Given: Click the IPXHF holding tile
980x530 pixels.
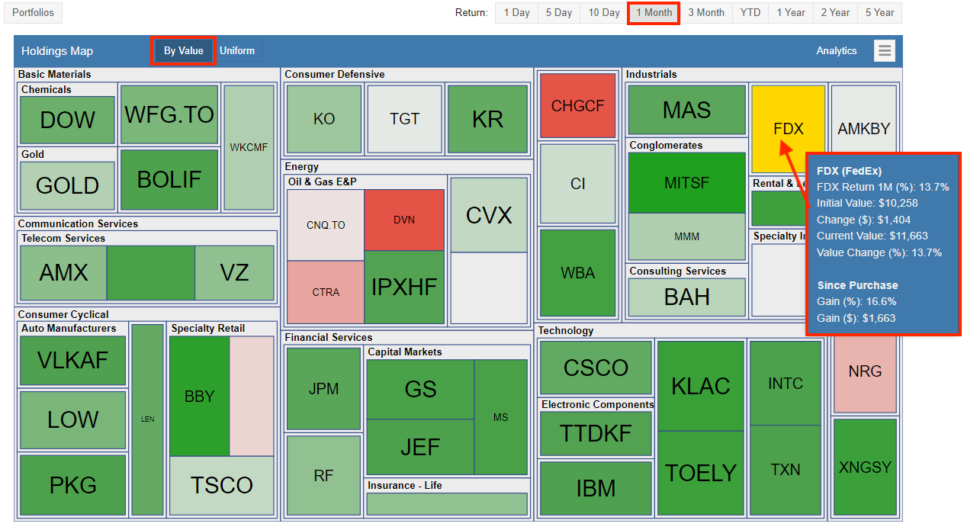Looking at the screenshot, I should click(404, 287).
